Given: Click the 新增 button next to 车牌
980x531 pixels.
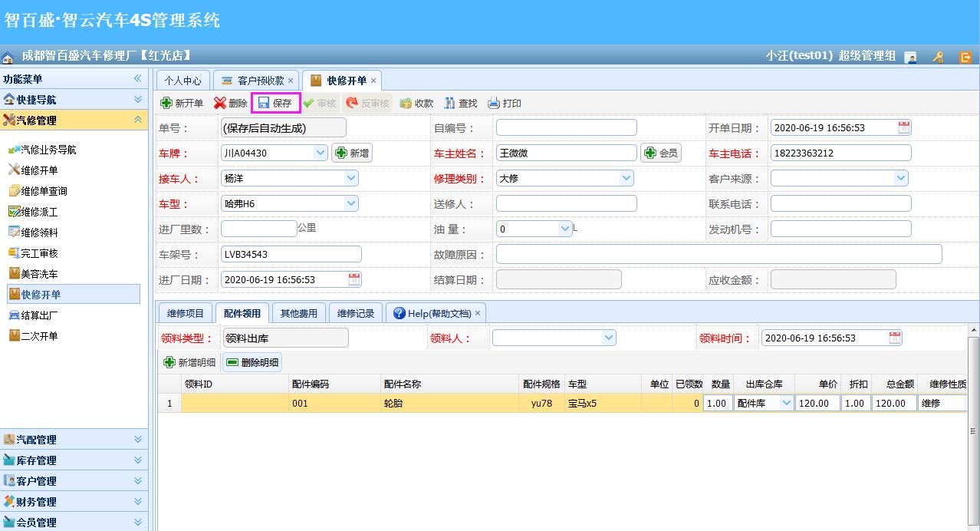Looking at the screenshot, I should click(x=351, y=152).
